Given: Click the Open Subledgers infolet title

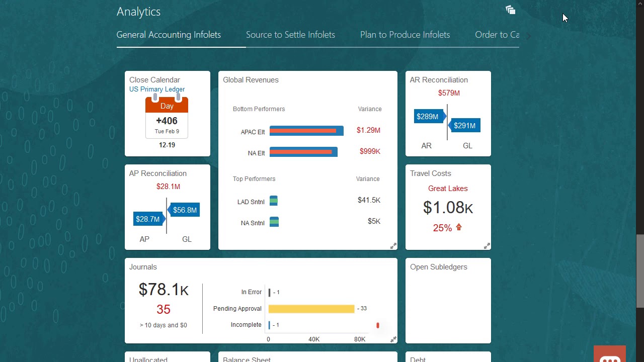Looking at the screenshot, I should pos(439,267).
